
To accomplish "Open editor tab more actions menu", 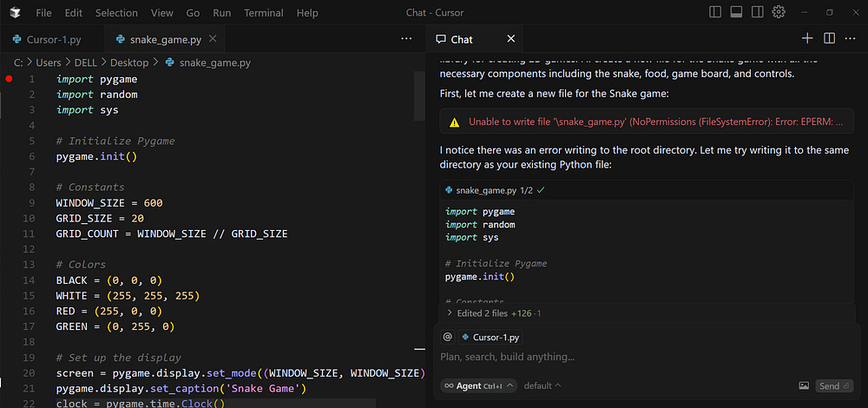I will tap(406, 38).
